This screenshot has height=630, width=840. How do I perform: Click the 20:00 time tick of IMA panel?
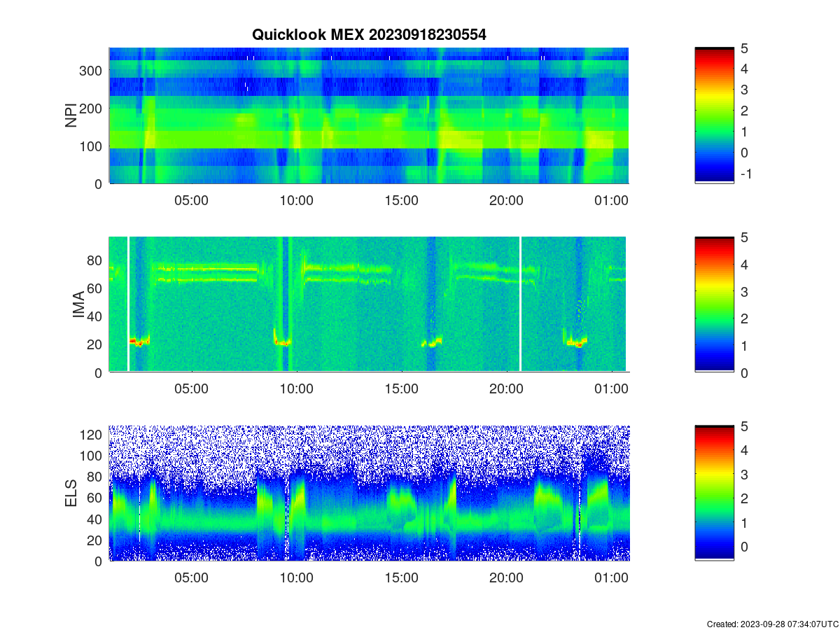507,389
